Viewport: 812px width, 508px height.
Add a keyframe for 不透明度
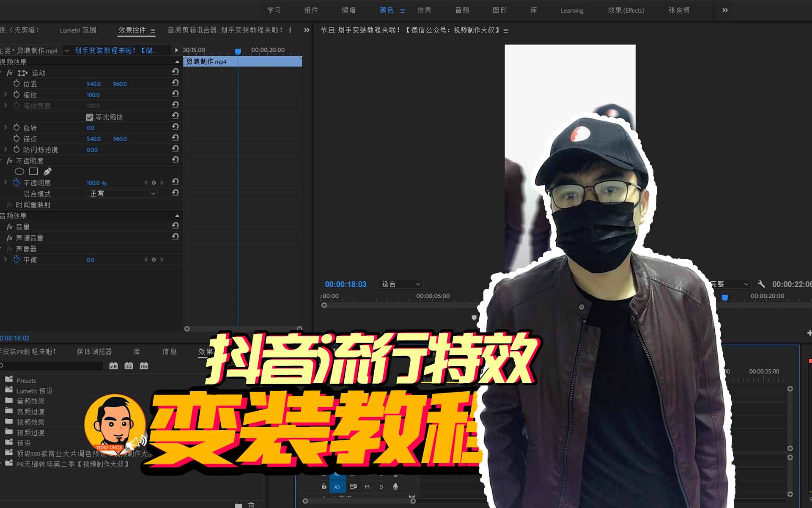point(154,183)
